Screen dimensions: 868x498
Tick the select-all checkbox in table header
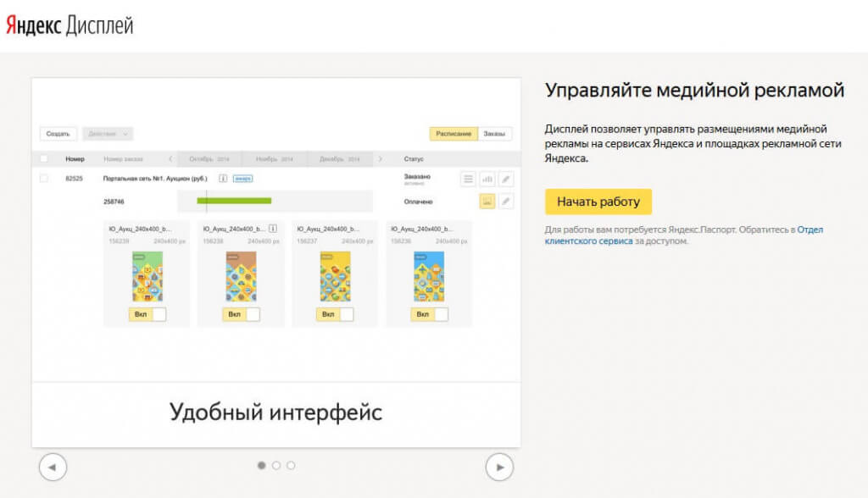pyautogui.click(x=44, y=158)
